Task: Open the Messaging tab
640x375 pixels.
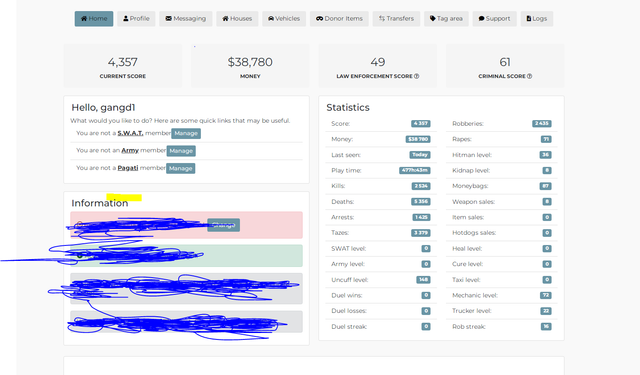Action: [186, 19]
